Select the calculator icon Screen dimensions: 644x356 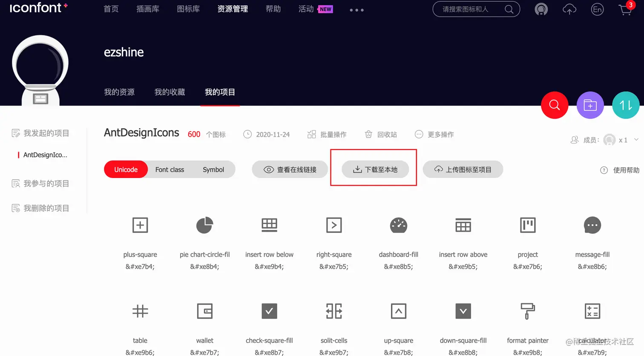(592, 311)
